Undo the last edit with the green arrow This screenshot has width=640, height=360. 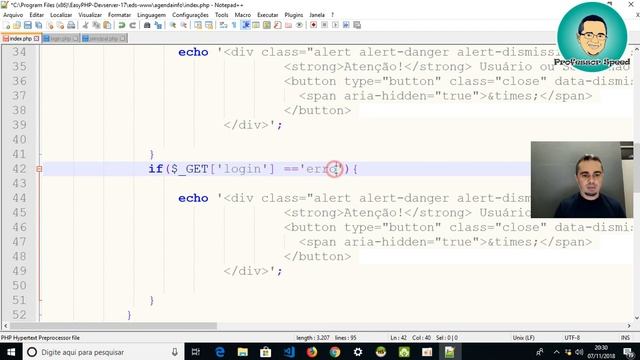tap(121, 25)
